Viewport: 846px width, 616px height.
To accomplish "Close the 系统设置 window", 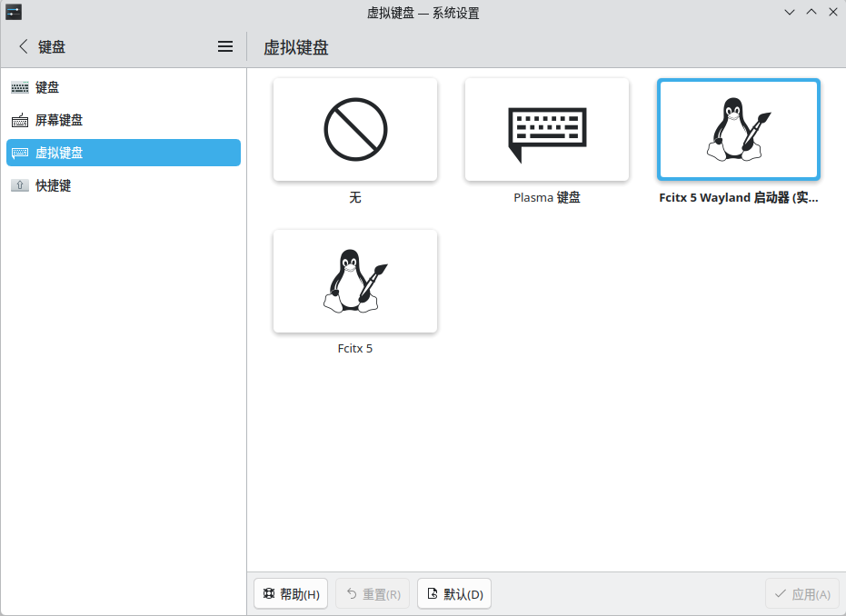I will (x=833, y=12).
